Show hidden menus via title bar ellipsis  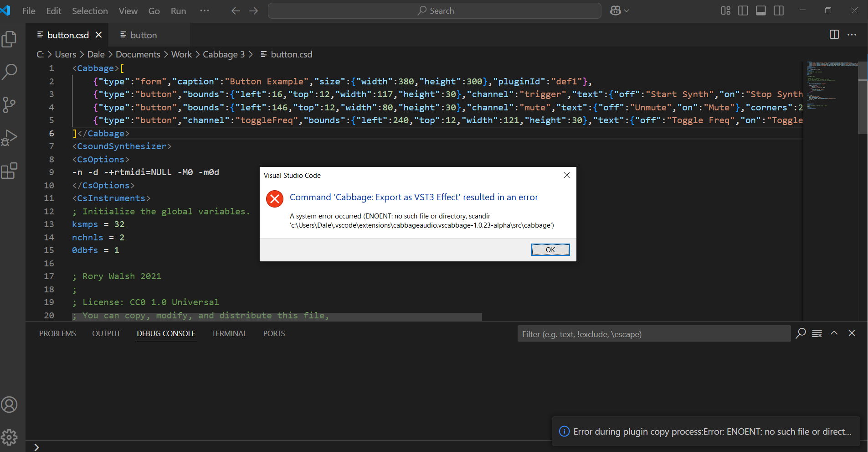205,11
